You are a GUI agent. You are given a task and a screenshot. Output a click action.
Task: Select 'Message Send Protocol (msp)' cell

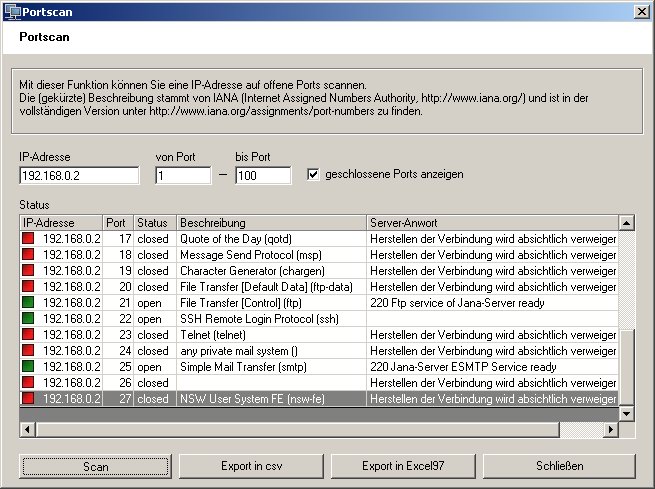tap(272, 255)
